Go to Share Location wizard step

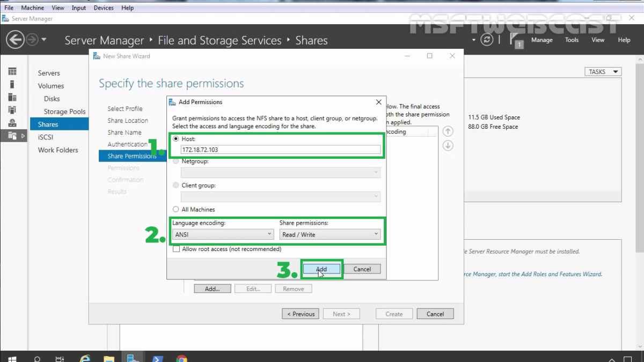(128, 121)
